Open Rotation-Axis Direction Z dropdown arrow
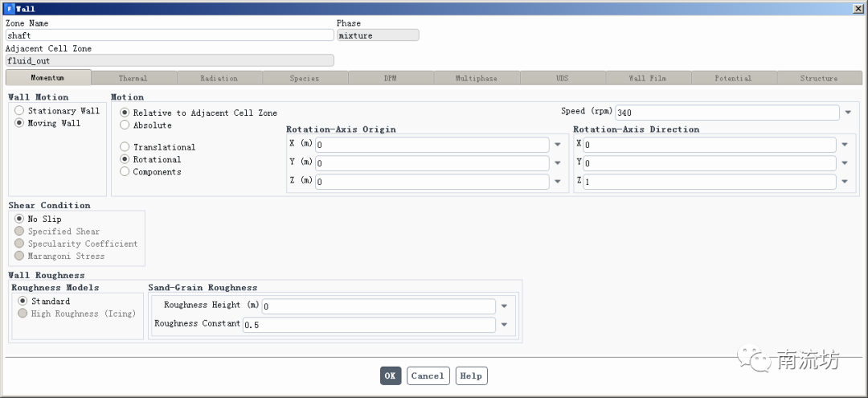The height and width of the screenshot is (398, 868). pos(845,181)
